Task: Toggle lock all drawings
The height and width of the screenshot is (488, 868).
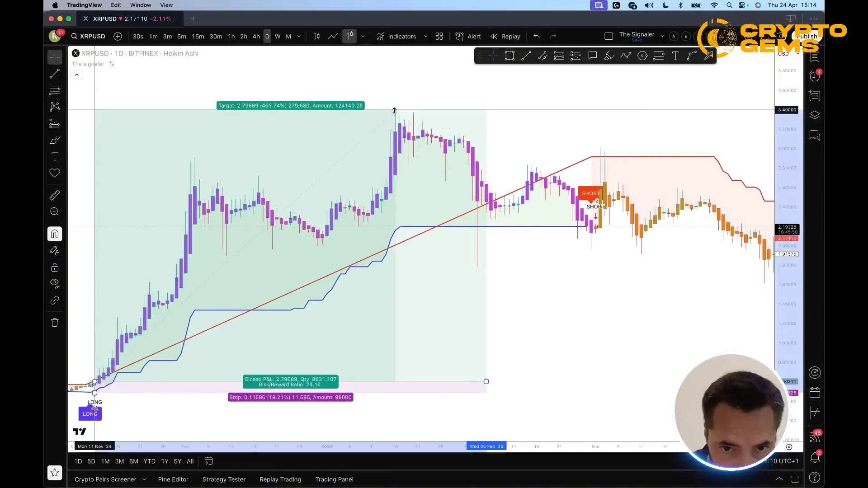Action: 55,267
